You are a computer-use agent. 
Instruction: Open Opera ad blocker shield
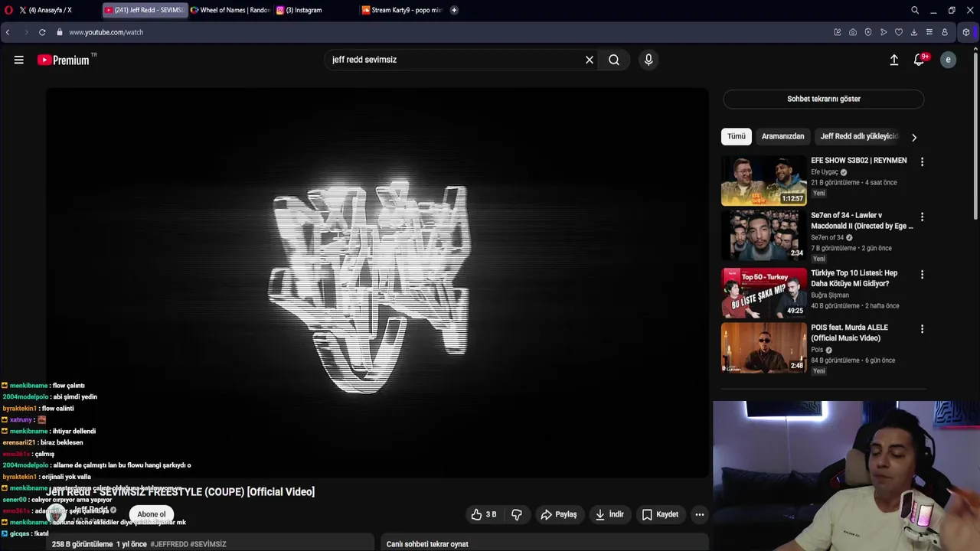[x=868, y=32]
